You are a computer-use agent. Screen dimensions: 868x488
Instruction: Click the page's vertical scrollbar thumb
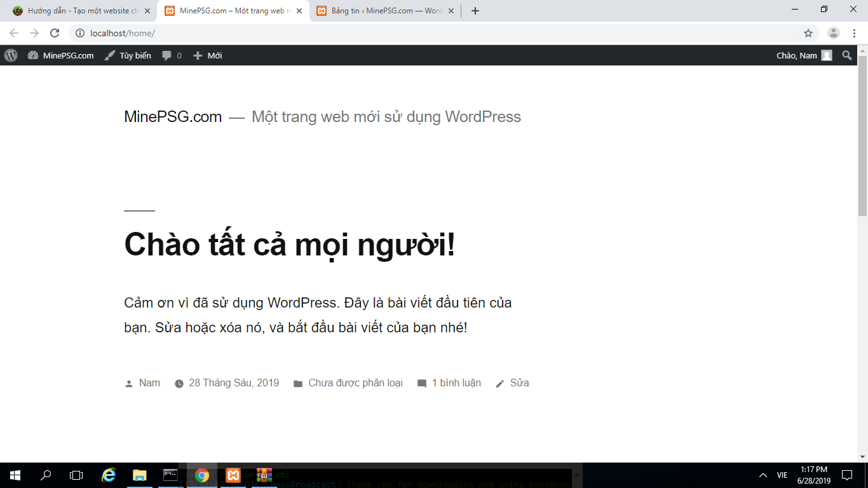(x=862, y=135)
